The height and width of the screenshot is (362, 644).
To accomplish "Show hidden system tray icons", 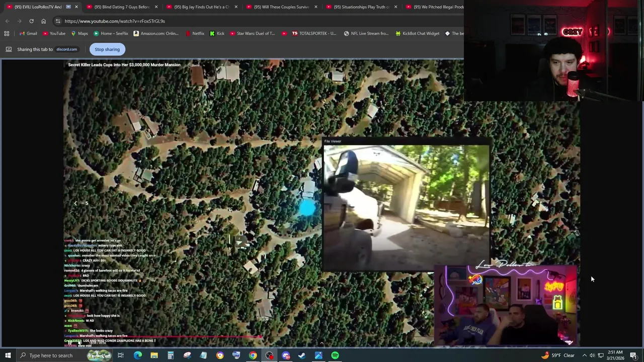I will [x=584, y=355].
